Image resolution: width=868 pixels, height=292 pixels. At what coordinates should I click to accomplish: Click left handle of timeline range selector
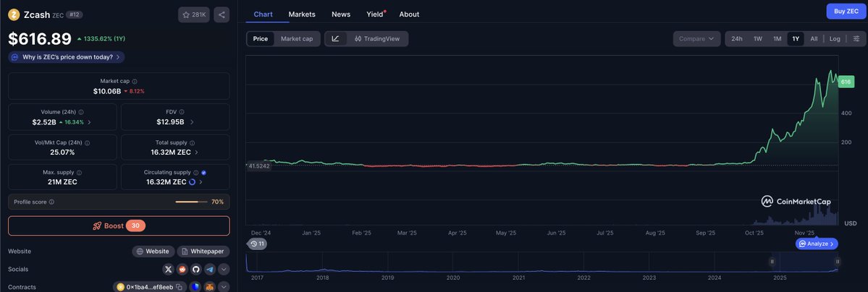coord(772,262)
